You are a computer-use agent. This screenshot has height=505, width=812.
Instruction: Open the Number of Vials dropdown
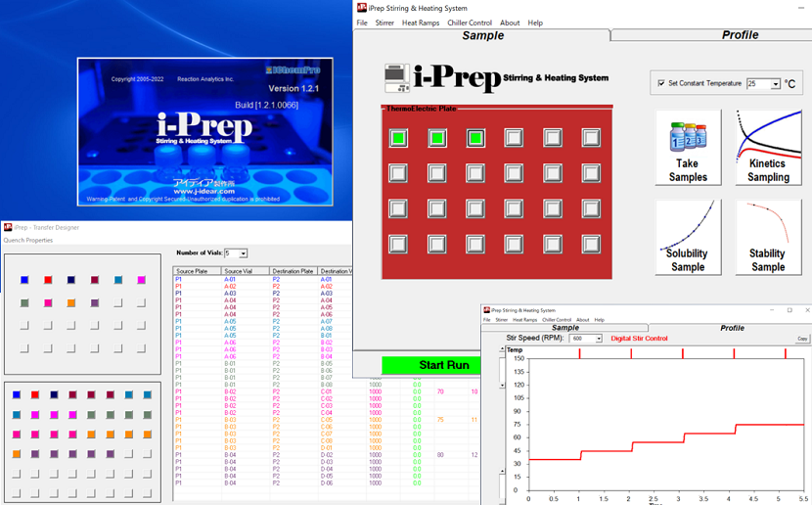pos(243,253)
